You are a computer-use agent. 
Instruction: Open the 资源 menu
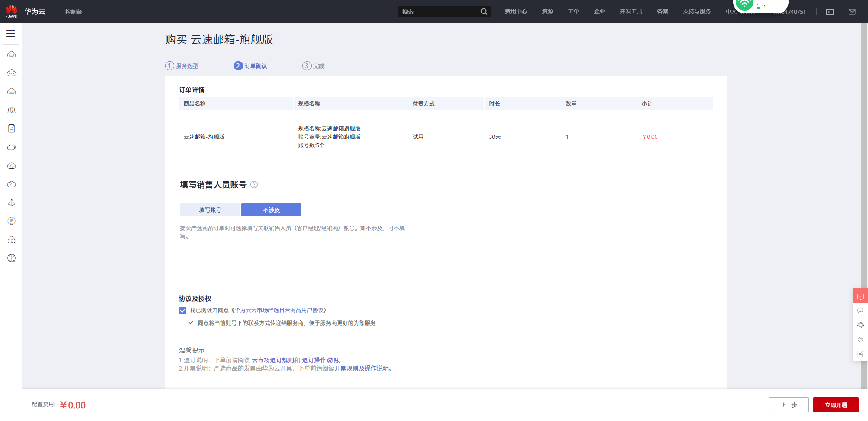click(548, 12)
